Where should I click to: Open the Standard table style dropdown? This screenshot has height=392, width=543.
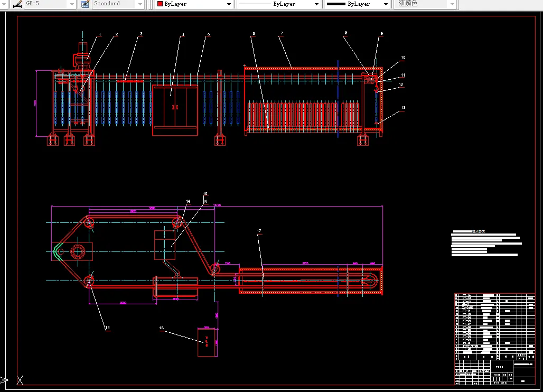click(x=140, y=4)
